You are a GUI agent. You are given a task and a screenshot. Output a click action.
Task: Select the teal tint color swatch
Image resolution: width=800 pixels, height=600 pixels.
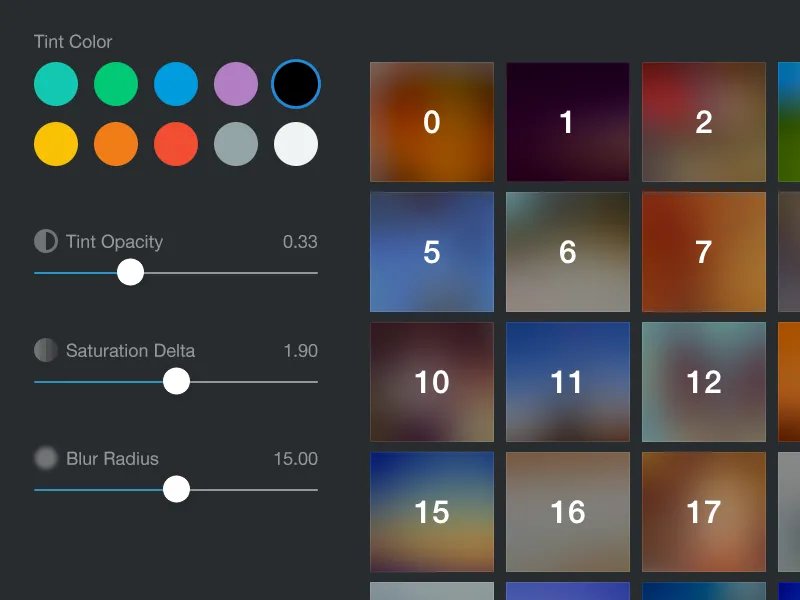pyautogui.click(x=56, y=84)
